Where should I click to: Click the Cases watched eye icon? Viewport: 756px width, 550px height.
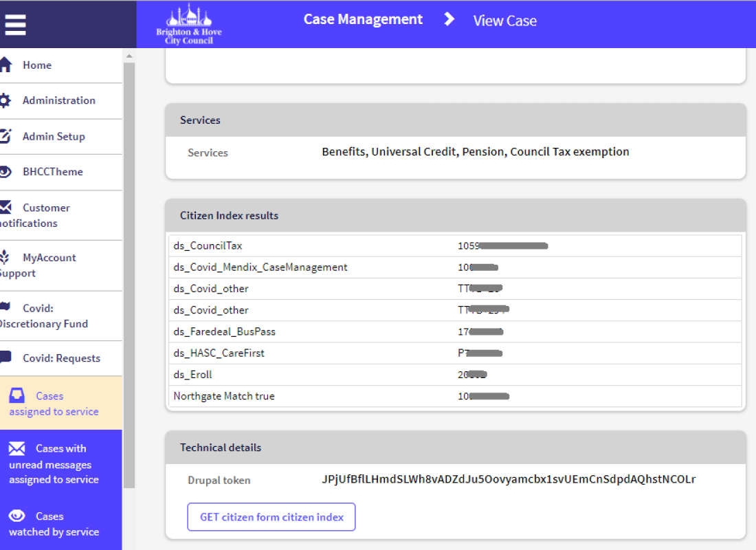pyautogui.click(x=17, y=516)
